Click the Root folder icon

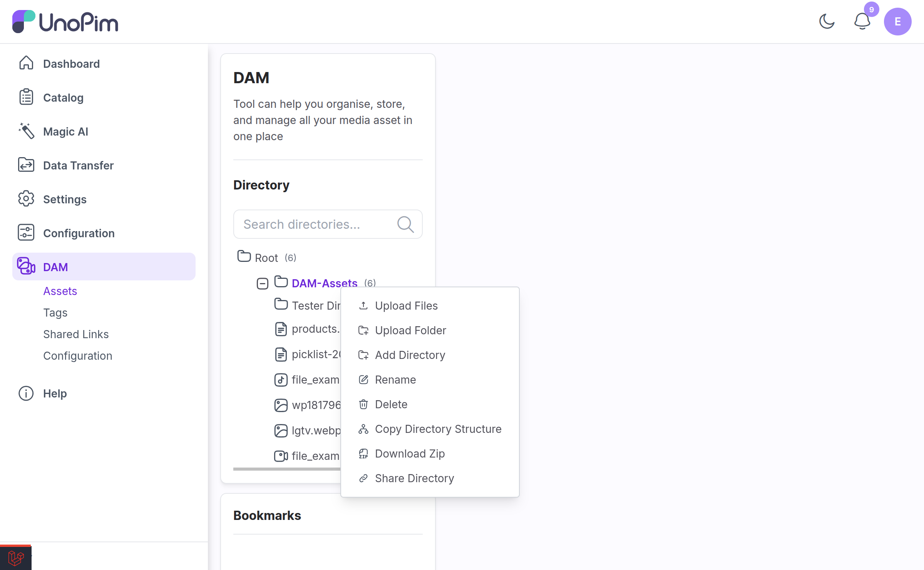[244, 256]
